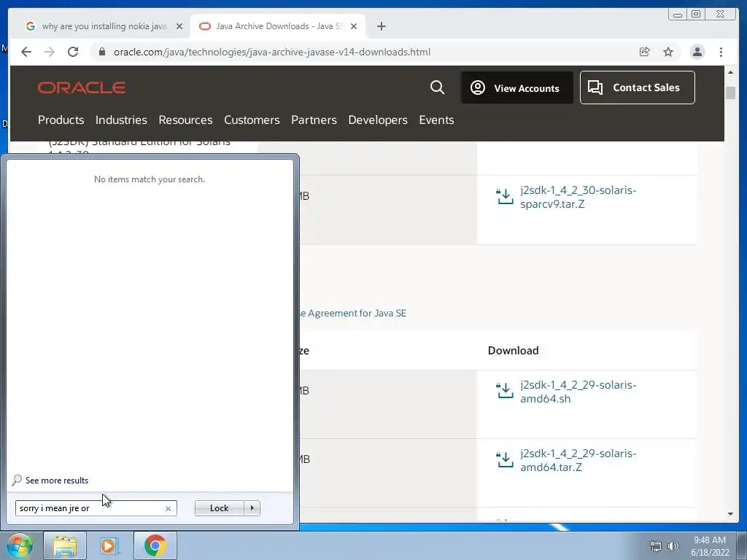Click the site lock icon in address bar

102,52
